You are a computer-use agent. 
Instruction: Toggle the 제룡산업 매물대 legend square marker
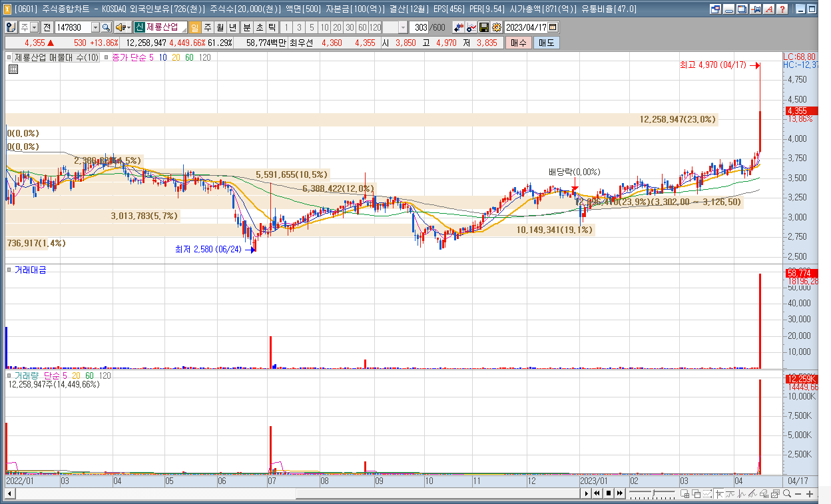pyautogui.click(x=9, y=57)
